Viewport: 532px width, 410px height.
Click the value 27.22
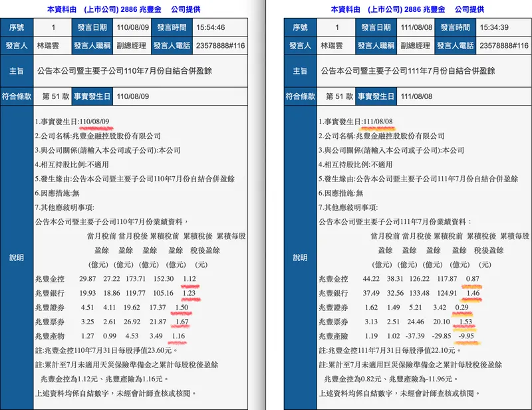pyautogui.click(x=112, y=278)
